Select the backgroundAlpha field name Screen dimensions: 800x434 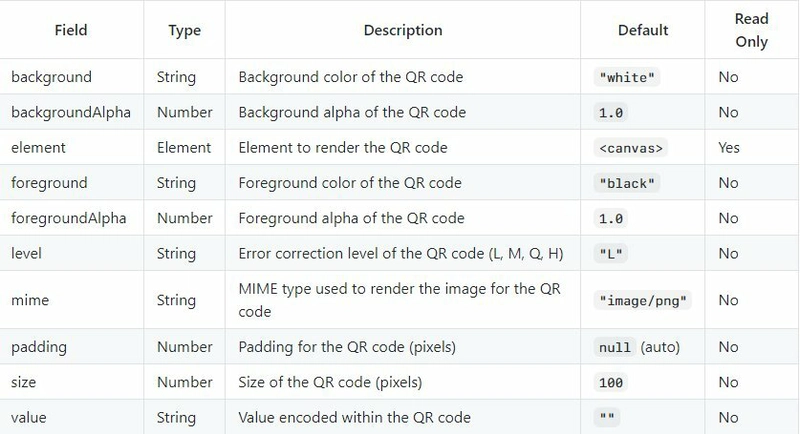point(71,112)
